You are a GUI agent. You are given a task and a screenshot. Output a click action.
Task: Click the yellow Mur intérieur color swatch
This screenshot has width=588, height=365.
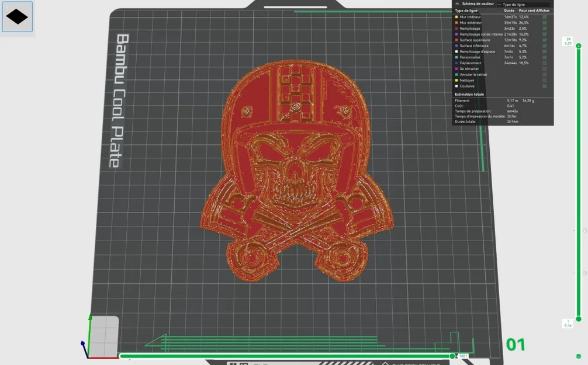456,17
